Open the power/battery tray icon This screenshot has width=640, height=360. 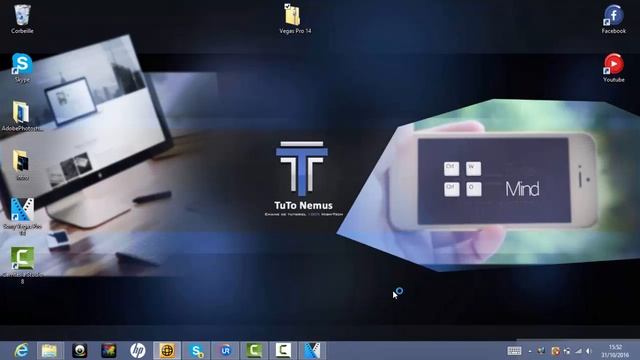click(x=567, y=351)
